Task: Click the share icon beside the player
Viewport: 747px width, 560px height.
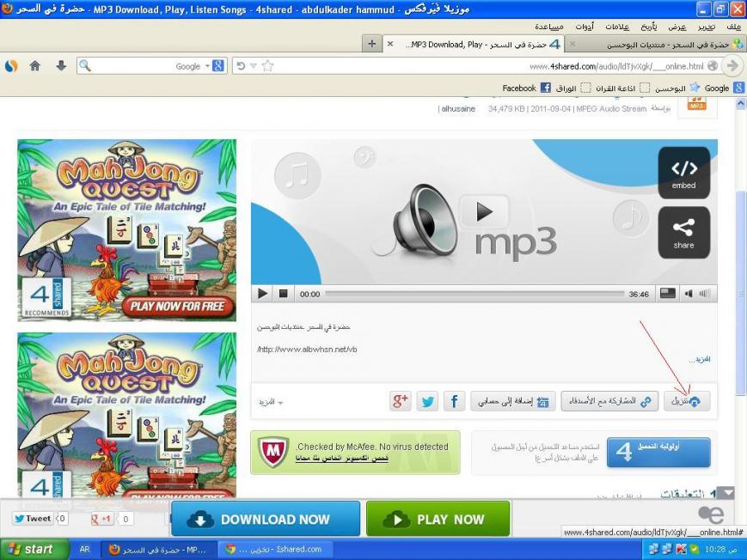Action: [x=683, y=232]
